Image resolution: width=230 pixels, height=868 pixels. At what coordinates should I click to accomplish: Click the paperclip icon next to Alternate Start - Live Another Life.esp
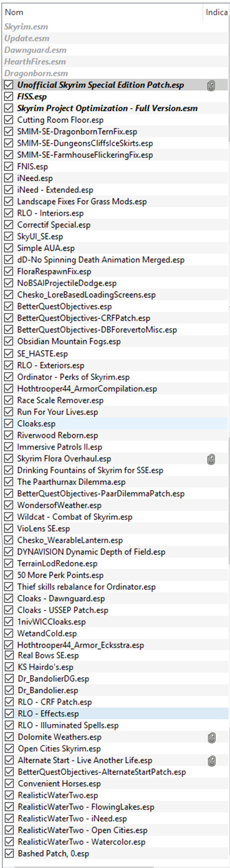(x=211, y=760)
